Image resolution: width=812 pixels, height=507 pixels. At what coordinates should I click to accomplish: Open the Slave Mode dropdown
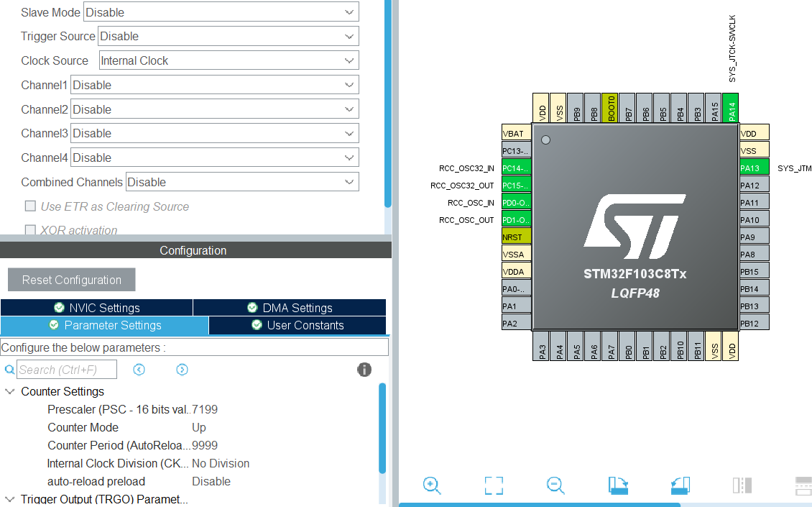pyautogui.click(x=221, y=12)
